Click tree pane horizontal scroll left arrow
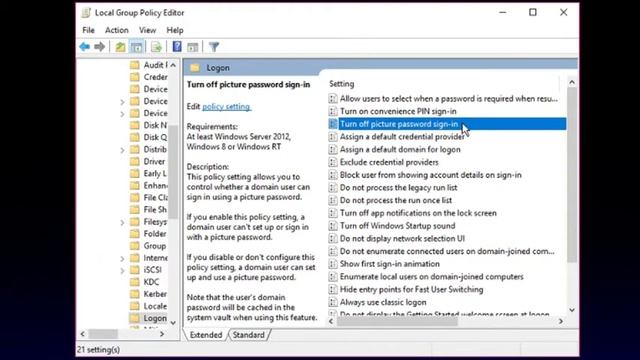 tap(82, 334)
